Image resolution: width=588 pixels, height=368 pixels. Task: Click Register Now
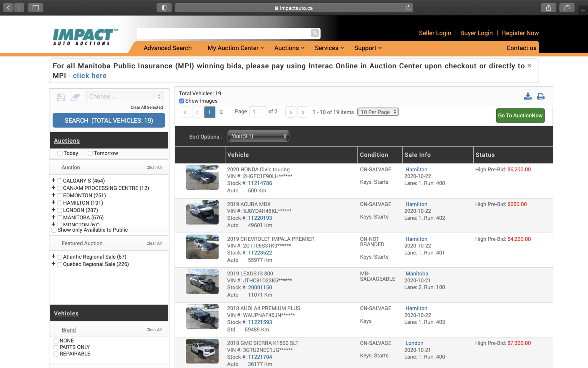(520, 33)
